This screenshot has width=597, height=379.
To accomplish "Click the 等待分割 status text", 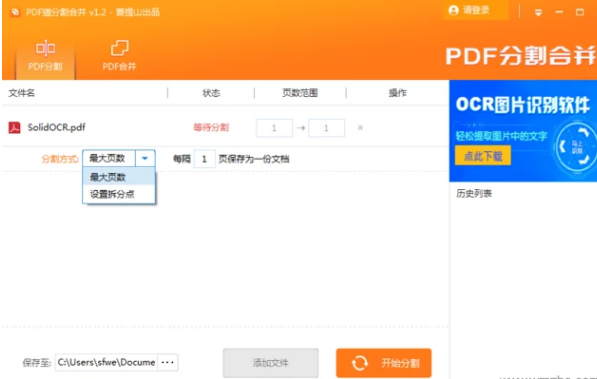I will click(x=211, y=128).
